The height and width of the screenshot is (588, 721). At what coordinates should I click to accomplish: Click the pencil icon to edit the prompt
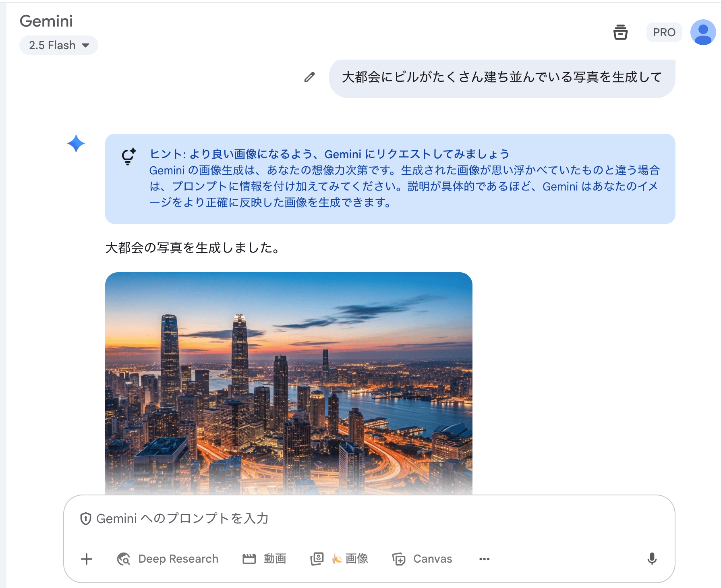point(309,77)
